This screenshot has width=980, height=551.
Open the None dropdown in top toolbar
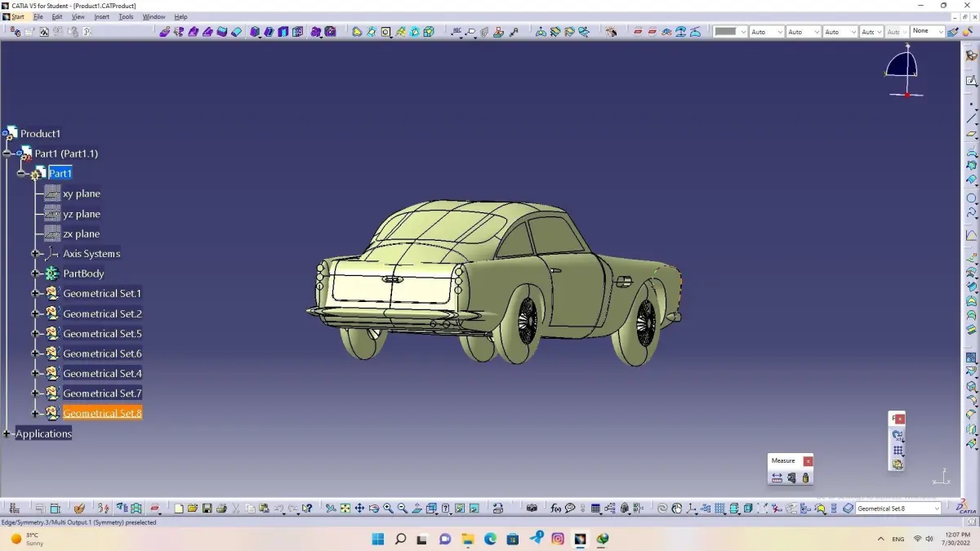[927, 31]
